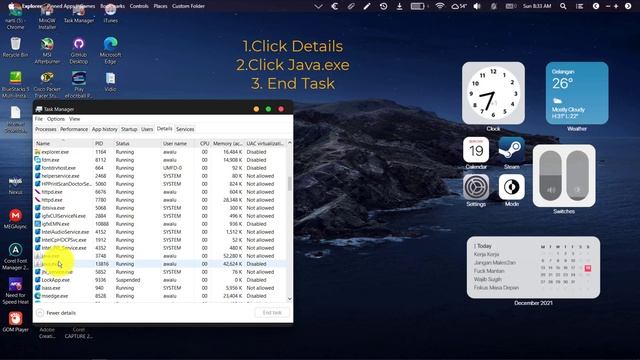Viewport: 640px width, 360px height.
Task: Click the search magnifier in the top bar
Action: point(563,6)
